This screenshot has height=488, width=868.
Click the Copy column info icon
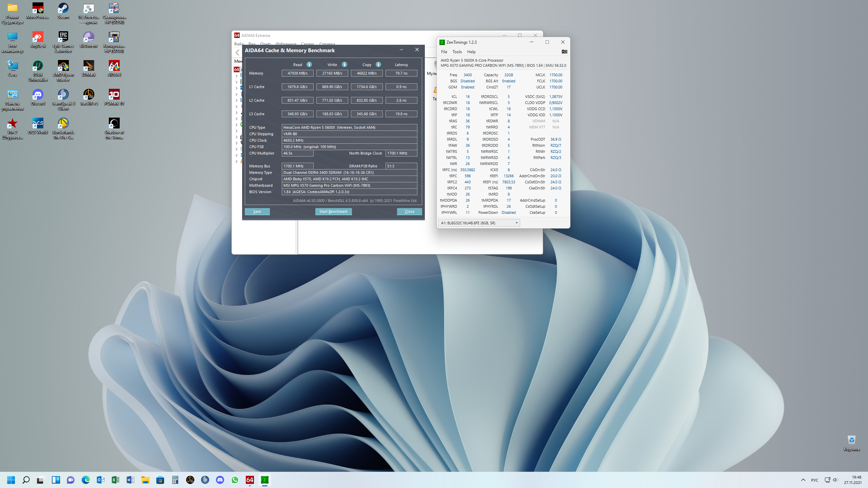tap(378, 64)
